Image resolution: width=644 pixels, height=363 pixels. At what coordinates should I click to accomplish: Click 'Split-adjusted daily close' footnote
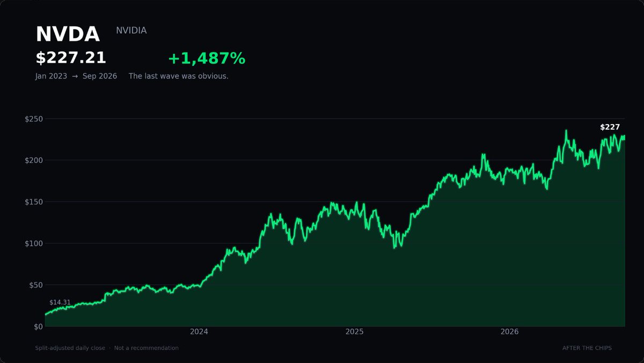click(70, 348)
